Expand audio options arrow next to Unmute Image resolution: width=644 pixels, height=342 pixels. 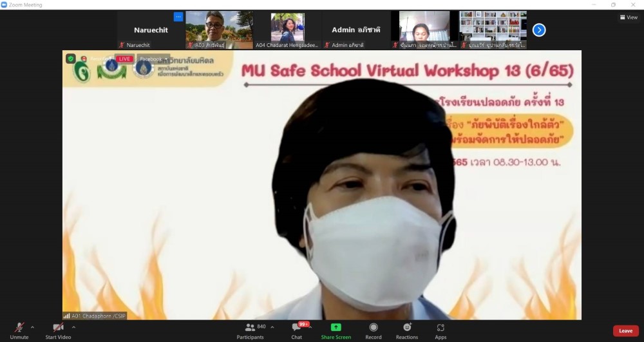[32, 327]
